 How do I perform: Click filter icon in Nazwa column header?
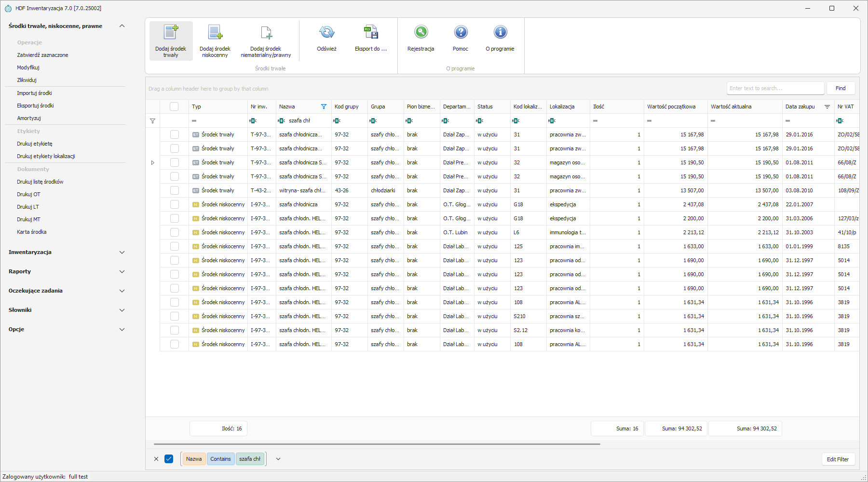tap(324, 107)
